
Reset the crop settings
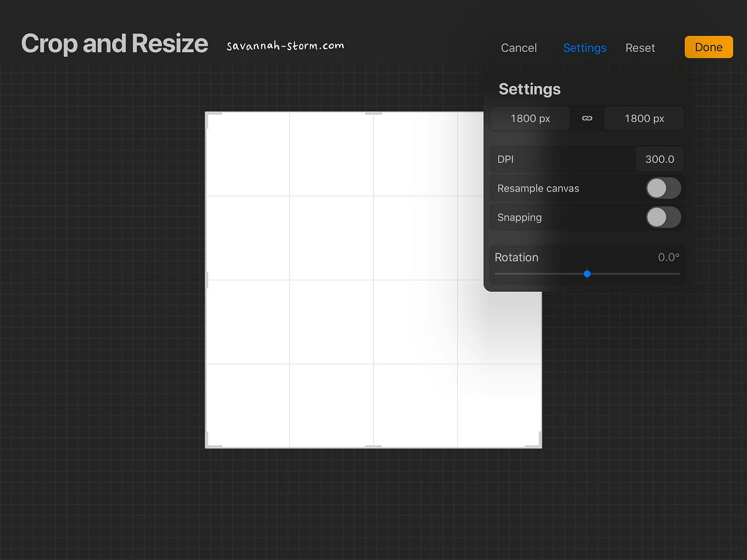tap(640, 47)
